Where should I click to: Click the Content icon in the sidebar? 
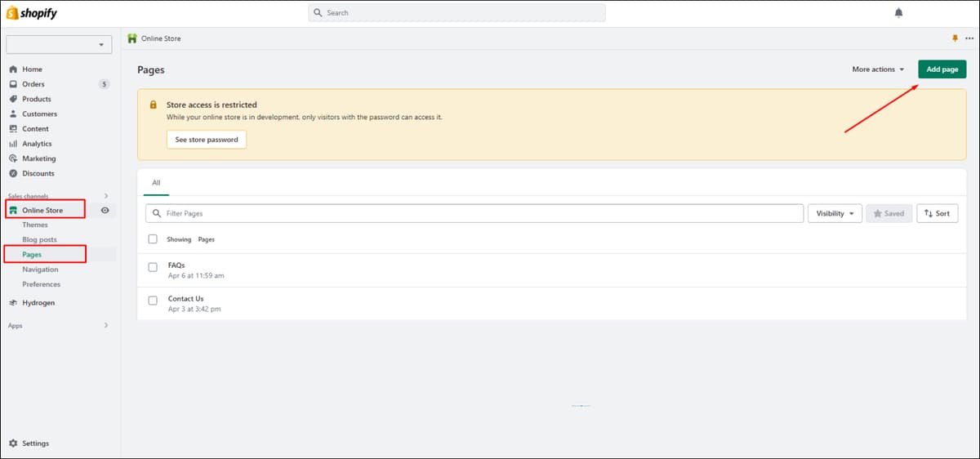coord(13,129)
